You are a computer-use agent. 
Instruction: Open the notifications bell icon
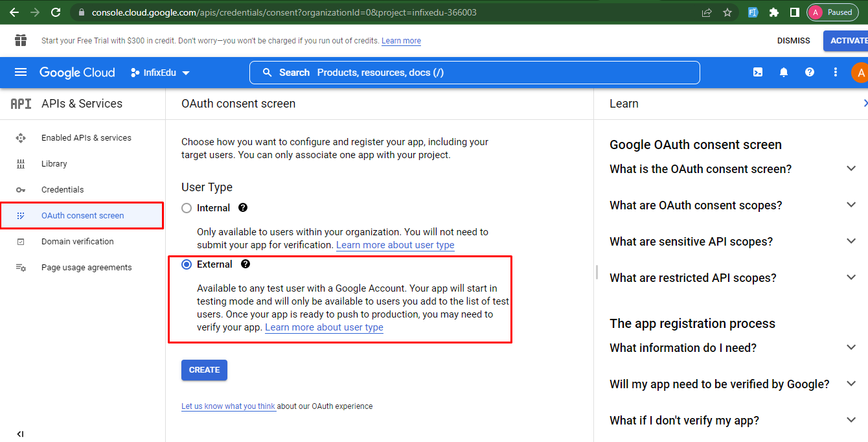point(784,73)
